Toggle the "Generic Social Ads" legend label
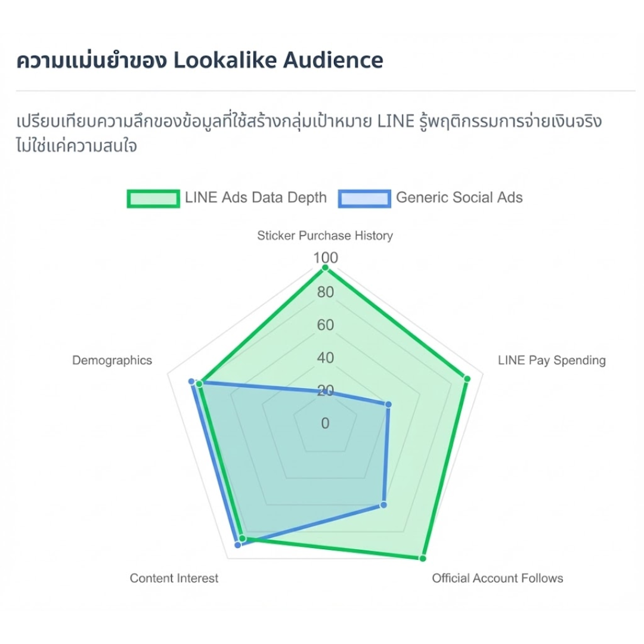Screen dimensions: 644x644 coord(459,197)
